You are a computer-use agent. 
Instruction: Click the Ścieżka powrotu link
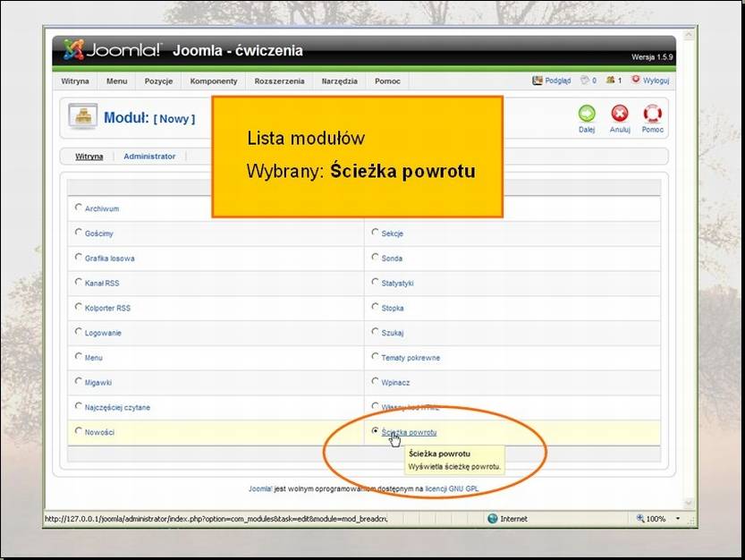[x=409, y=432]
